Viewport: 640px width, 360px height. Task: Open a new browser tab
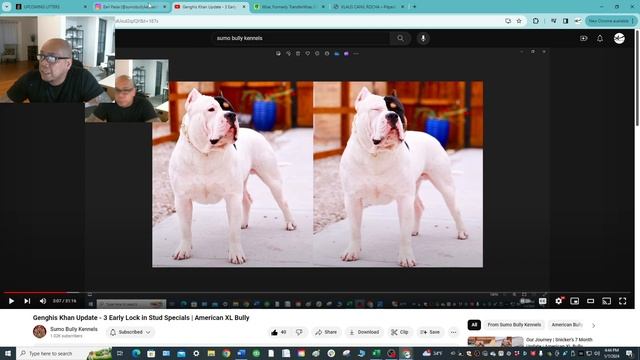(414, 7)
